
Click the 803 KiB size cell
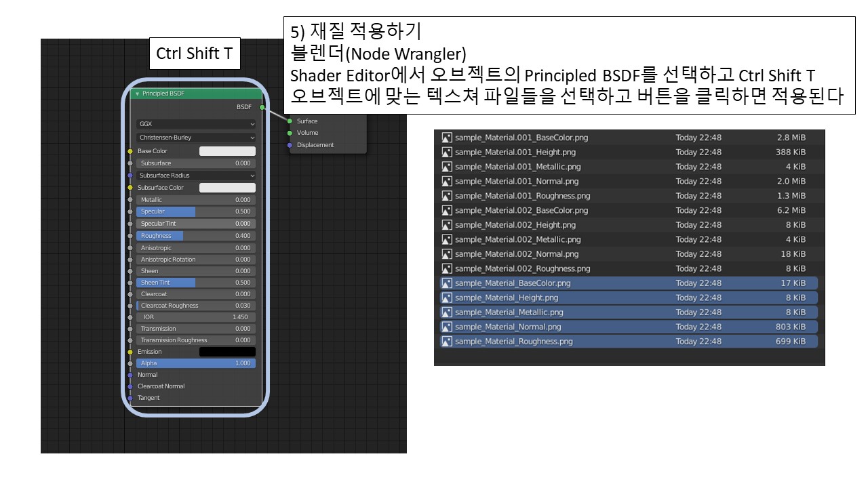[791, 327]
